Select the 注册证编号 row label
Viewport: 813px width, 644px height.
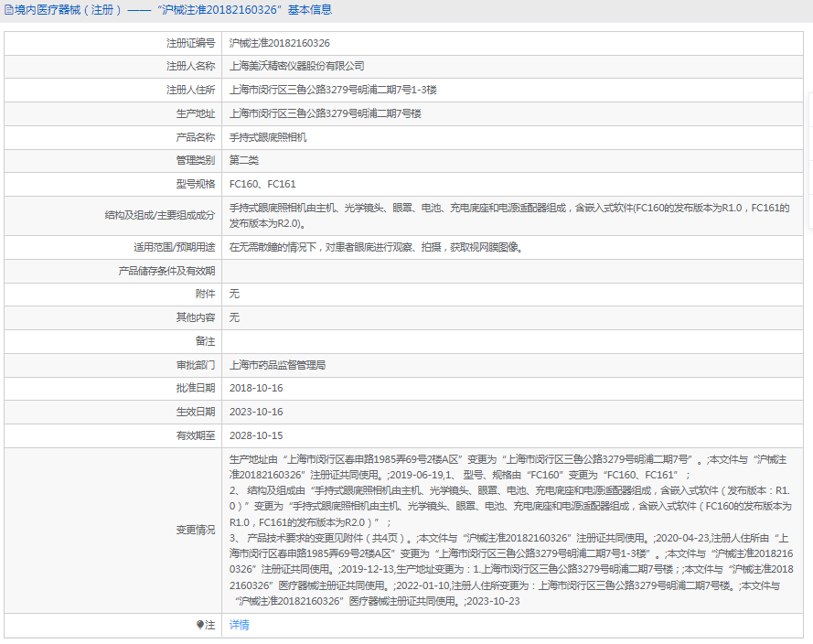[x=190, y=43]
